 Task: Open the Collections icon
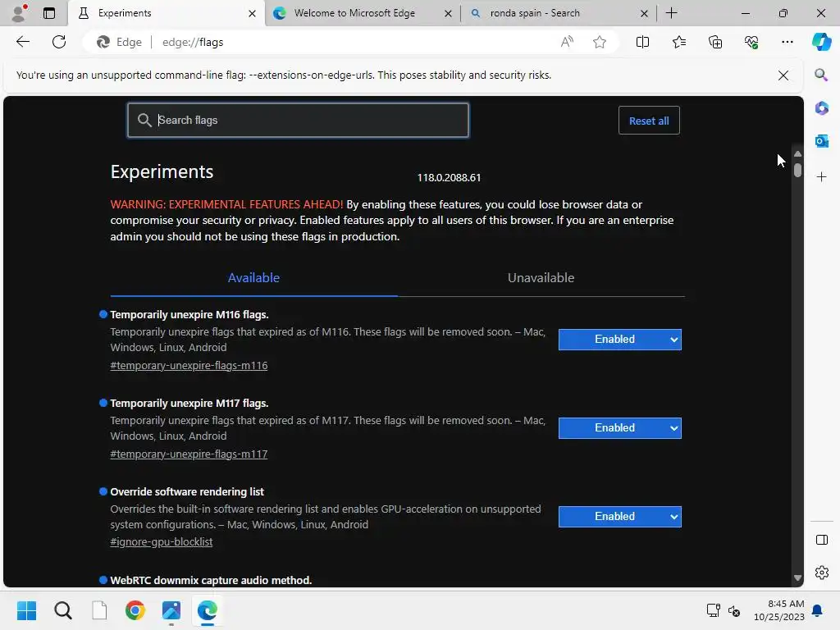point(715,42)
